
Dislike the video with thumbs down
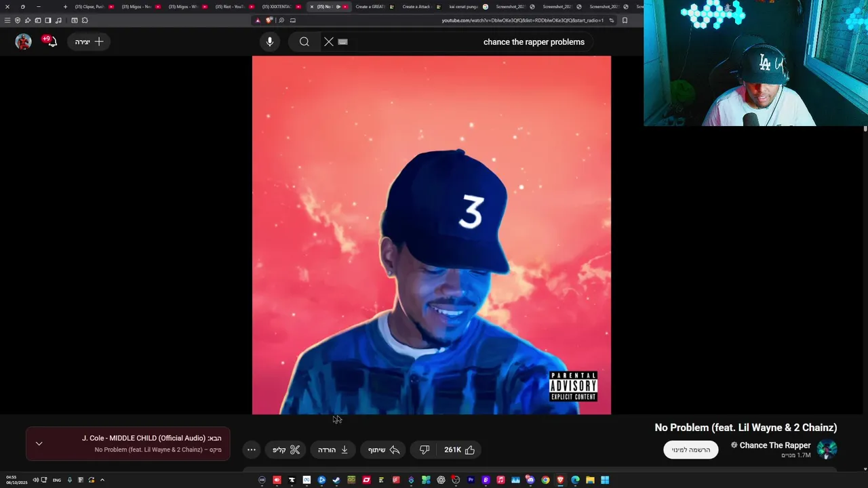(x=425, y=450)
